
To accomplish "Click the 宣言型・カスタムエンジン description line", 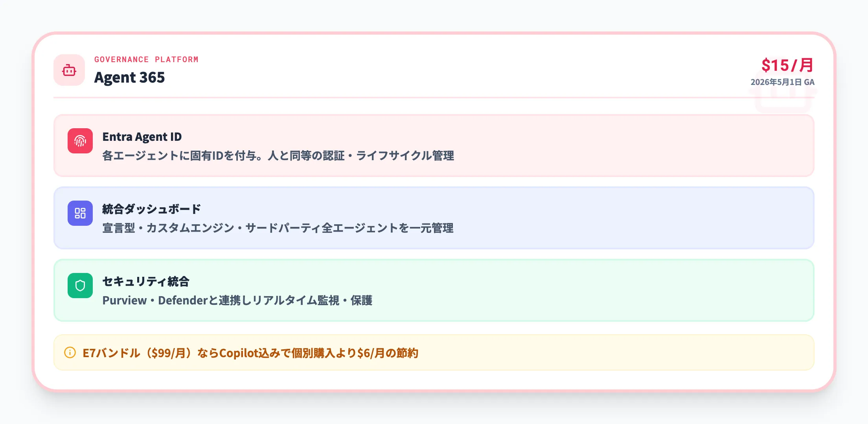I will pos(278,228).
